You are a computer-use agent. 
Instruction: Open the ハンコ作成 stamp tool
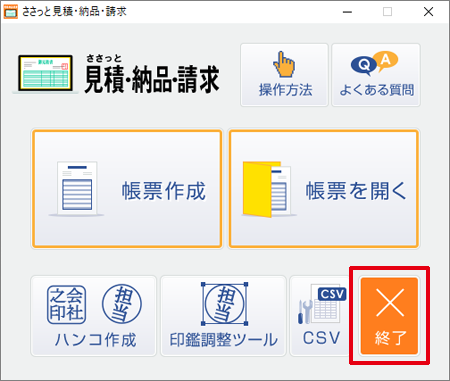[94, 316]
